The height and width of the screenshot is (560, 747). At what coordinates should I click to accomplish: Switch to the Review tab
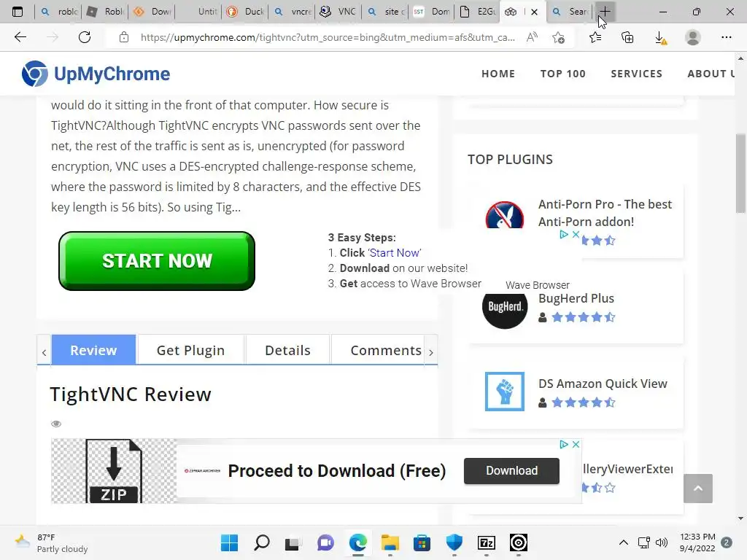(93, 350)
